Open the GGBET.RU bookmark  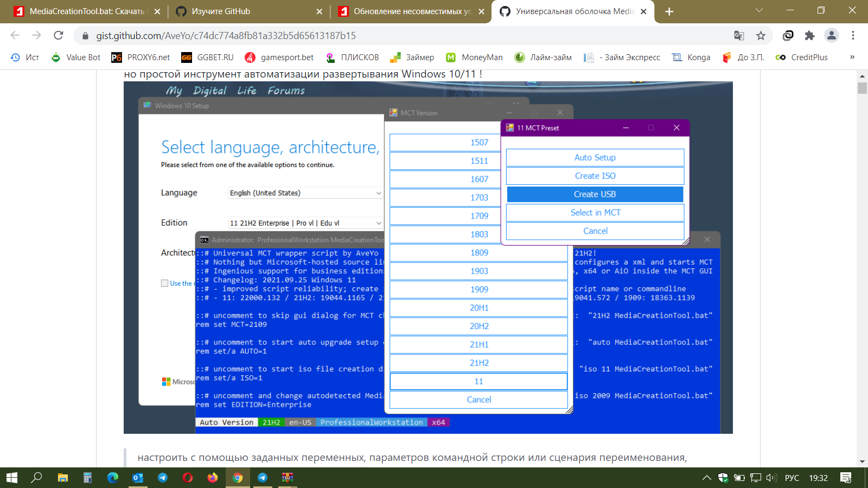tap(207, 57)
